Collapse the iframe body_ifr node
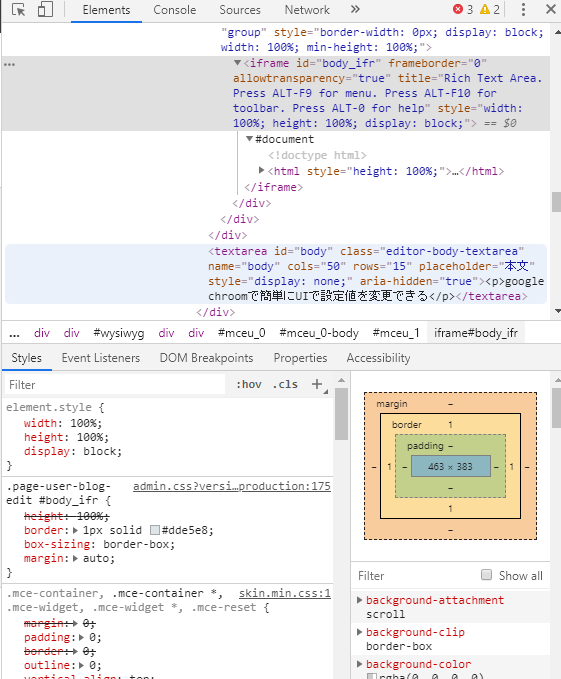 [237, 63]
